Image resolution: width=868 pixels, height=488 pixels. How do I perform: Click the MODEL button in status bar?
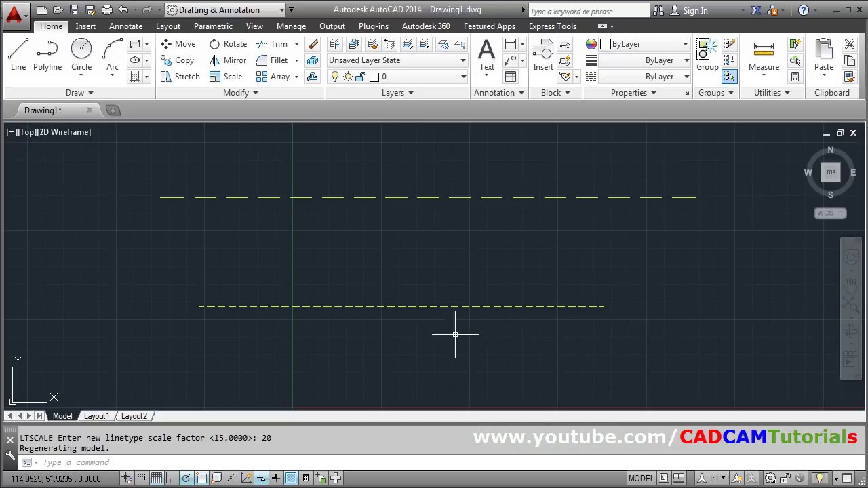pyautogui.click(x=641, y=479)
